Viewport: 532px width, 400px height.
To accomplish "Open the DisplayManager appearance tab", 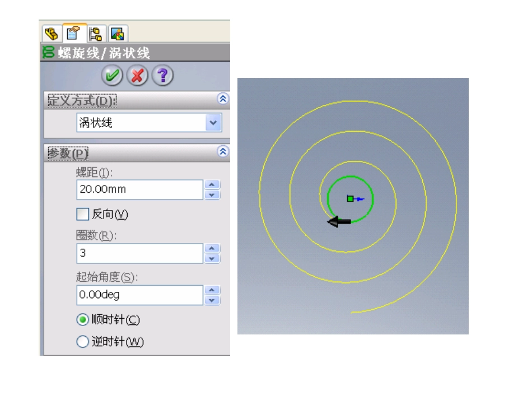I will click(x=118, y=34).
